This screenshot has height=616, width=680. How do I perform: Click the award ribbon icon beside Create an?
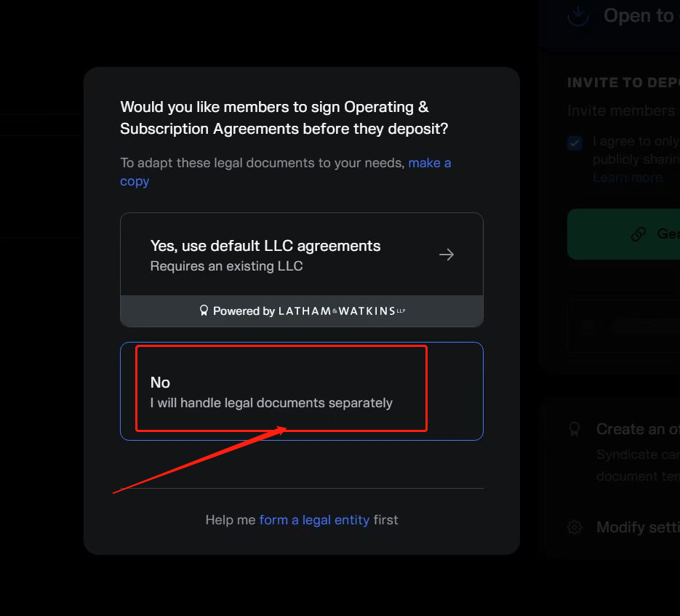pos(575,429)
